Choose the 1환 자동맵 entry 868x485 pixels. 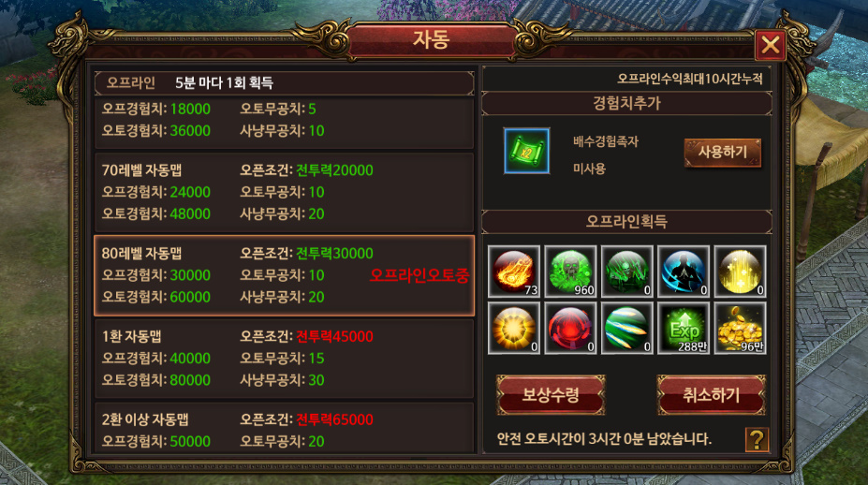pyautogui.click(x=284, y=359)
